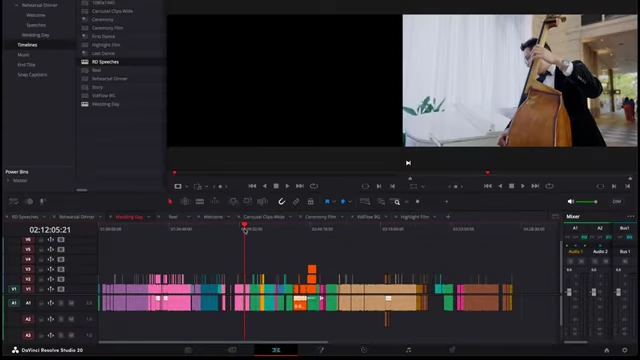Image resolution: width=640 pixels, height=360 pixels.
Task: Switch to the Rehearsal Dinner timeline tab
Action: 76,217
